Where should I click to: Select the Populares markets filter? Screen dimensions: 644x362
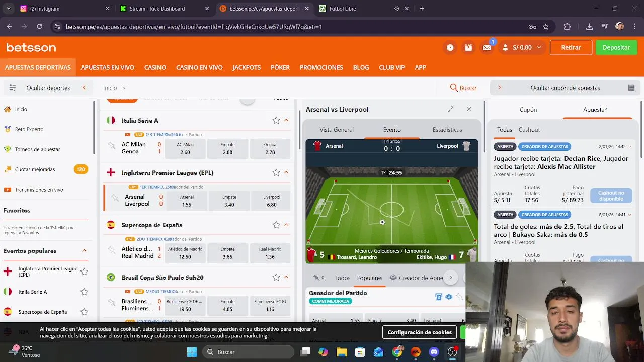370,278
